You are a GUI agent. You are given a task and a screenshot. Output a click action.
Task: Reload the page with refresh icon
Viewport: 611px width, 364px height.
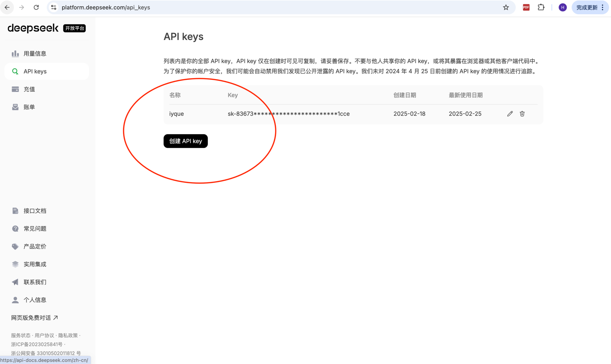point(36,7)
